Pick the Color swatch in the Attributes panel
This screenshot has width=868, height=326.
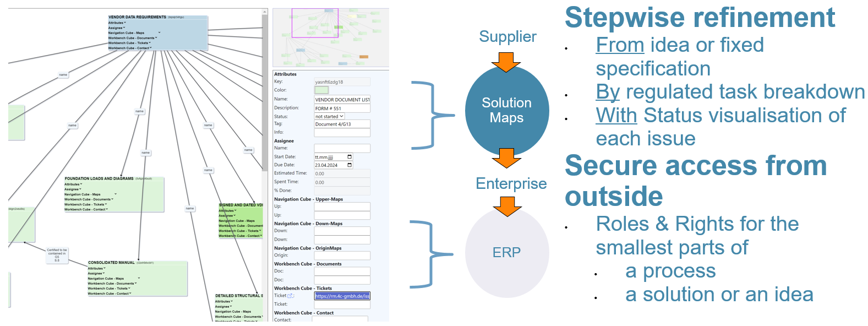point(321,90)
